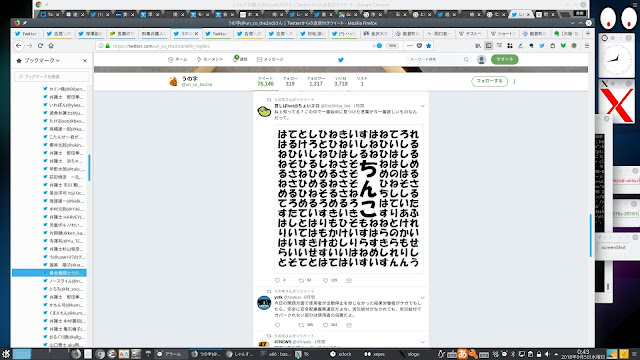The height and width of the screenshot is (360, 640).
Task: Switch to the xclock taskbar entry
Action: (x=341, y=354)
